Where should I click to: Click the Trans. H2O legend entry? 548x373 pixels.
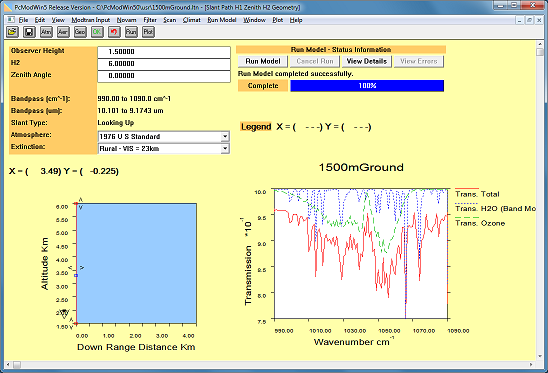[x=496, y=209]
